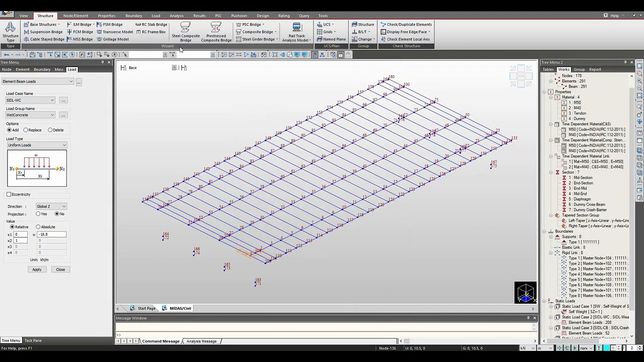Image resolution: width=644 pixels, height=362 pixels.
Task: Switch to the Analysis Message tab
Action: click(x=201, y=341)
